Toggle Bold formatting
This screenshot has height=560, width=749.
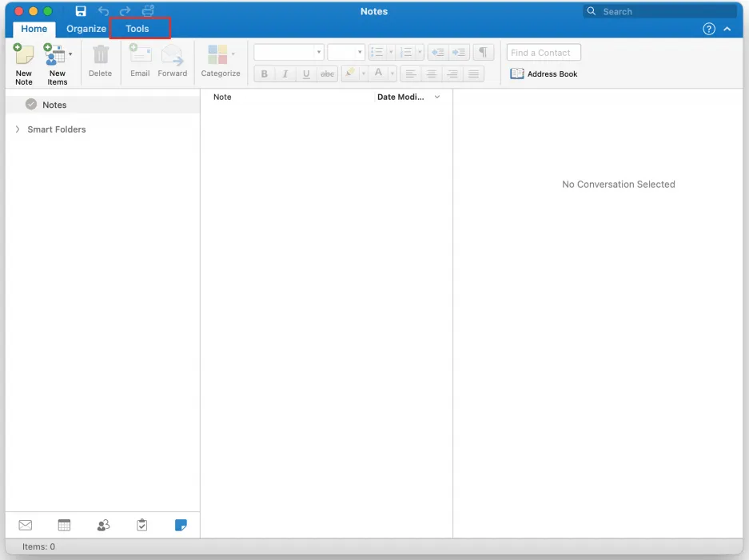coord(264,74)
